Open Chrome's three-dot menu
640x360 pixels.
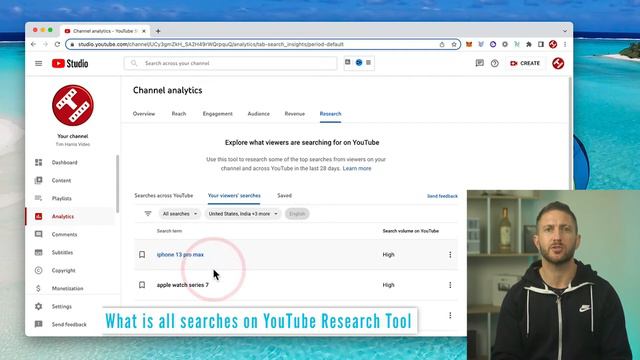click(565, 44)
